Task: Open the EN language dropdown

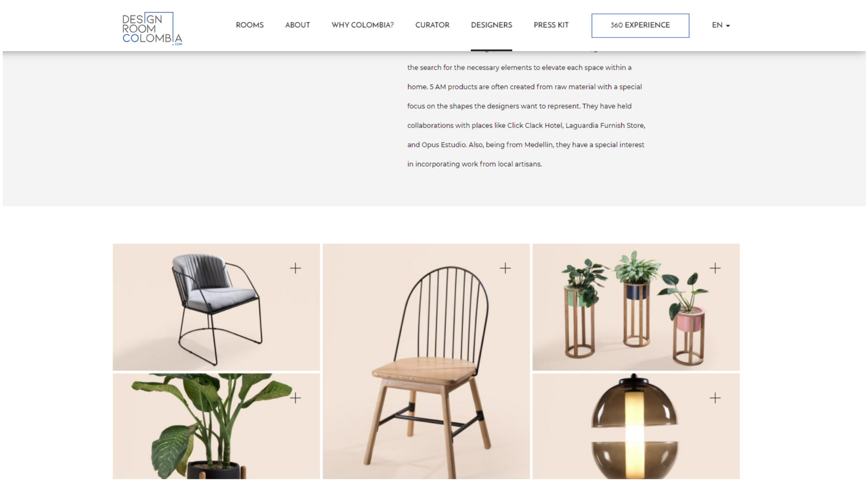Action: 721,25
